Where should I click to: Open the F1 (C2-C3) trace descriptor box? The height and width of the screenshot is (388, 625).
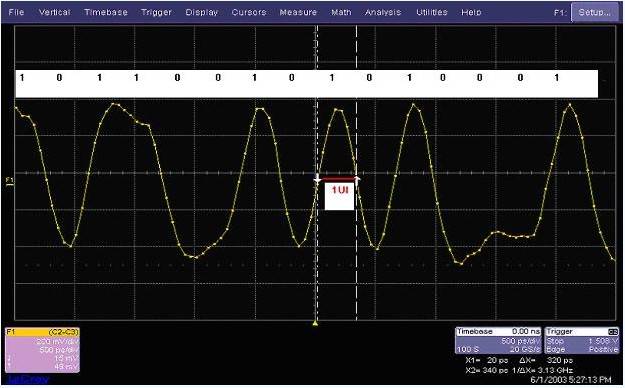coord(43,350)
